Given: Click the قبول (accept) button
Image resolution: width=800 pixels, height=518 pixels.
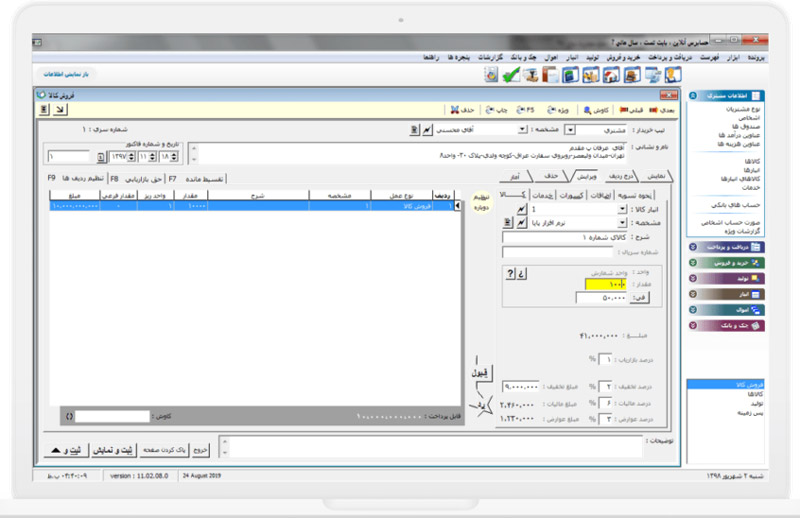Looking at the screenshot, I should 480,373.
